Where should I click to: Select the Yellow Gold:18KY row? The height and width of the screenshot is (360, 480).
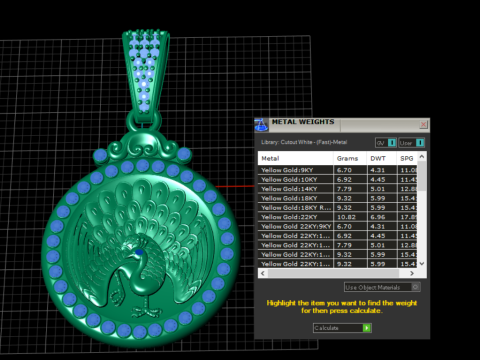(337, 198)
